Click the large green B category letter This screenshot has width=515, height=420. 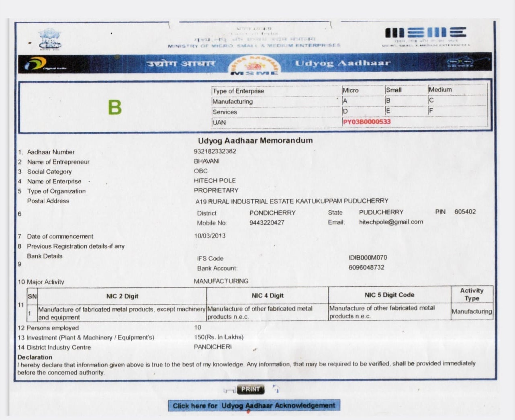coord(114,107)
